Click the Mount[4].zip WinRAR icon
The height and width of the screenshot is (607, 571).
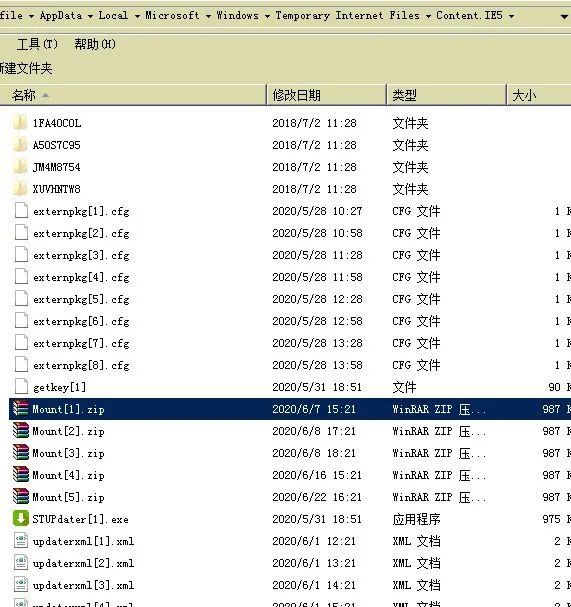point(21,475)
